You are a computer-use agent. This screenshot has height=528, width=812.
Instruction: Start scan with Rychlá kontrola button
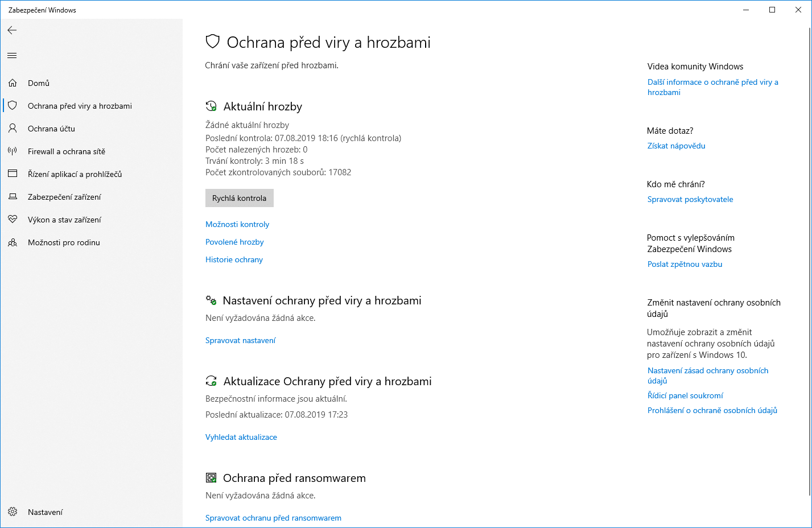click(x=239, y=198)
